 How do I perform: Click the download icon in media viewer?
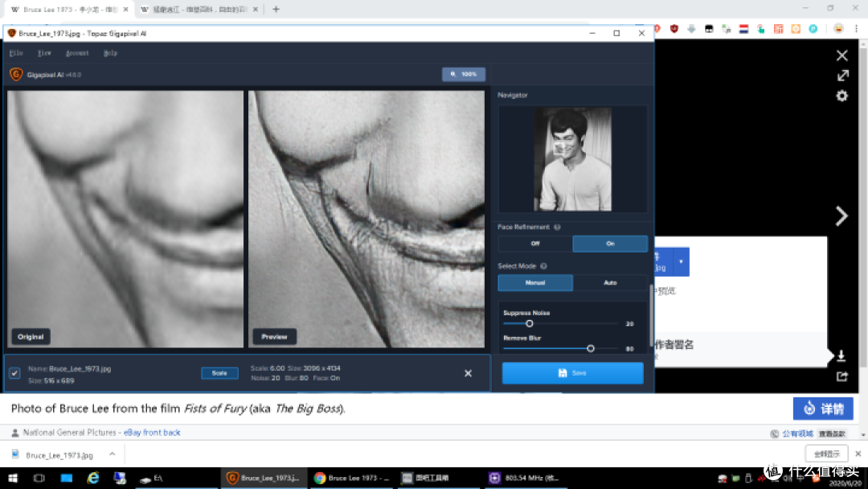[841, 355]
